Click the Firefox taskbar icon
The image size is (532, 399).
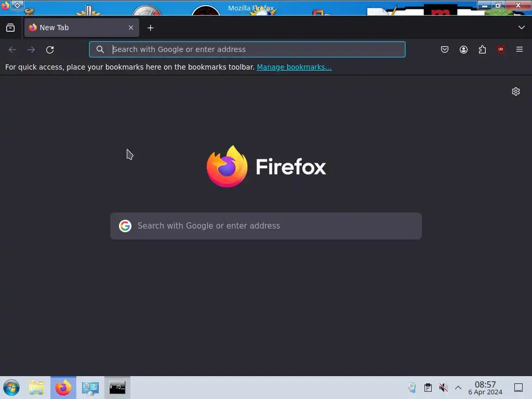pyautogui.click(x=63, y=388)
